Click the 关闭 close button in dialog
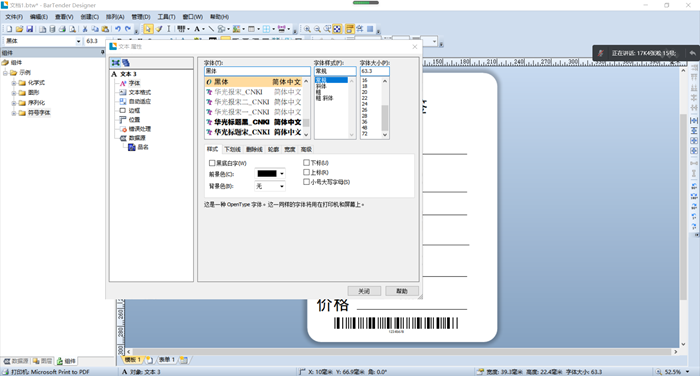The image size is (700, 376). coord(364,291)
